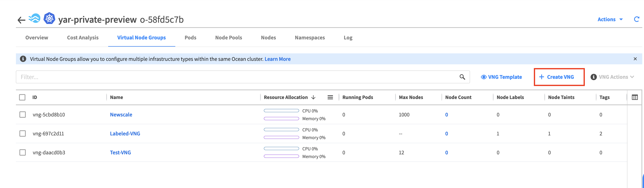Expand the Actions dropdown
The image size is (644, 188).
(610, 19)
